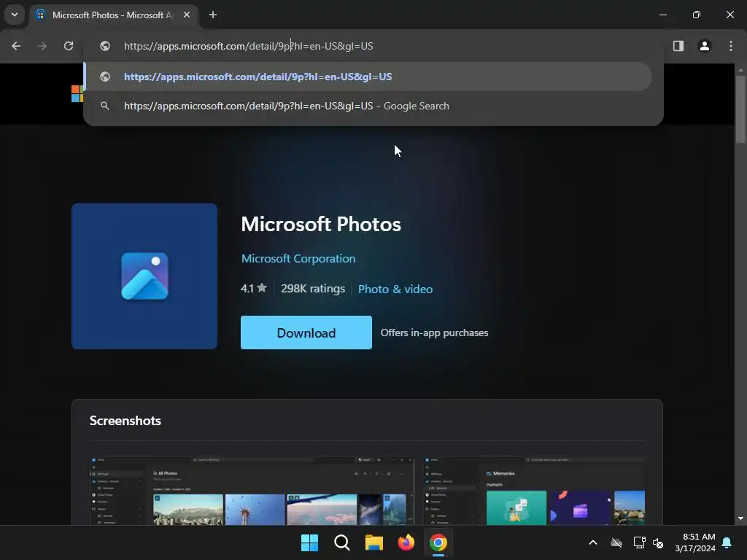The width and height of the screenshot is (747, 560).
Task: Click the globe icon in address bar
Action: [105, 46]
